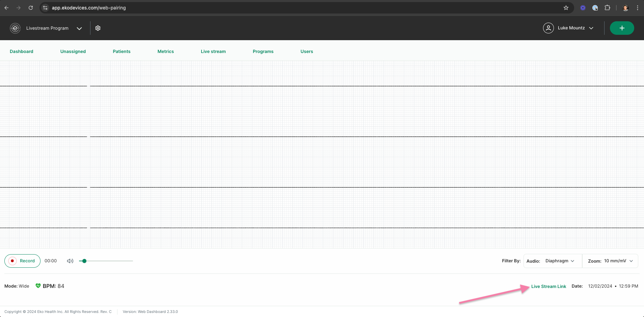644x317 pixels.
Task: View site information icon in address bar
Action: 45,8
